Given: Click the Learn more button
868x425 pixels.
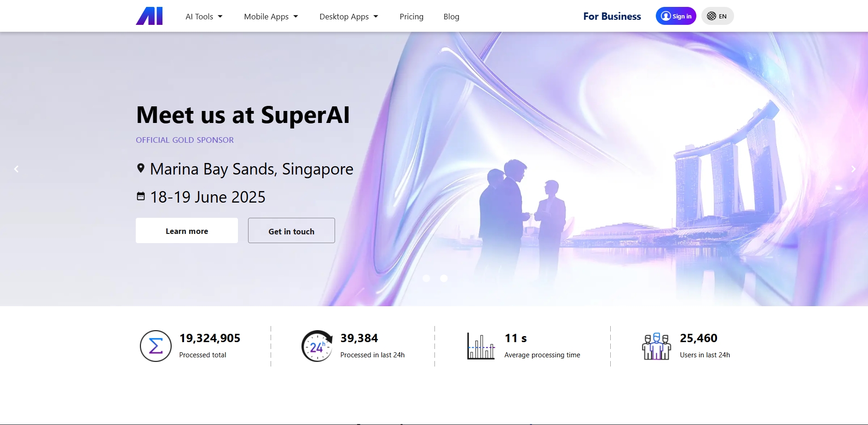Looking at the screenshot, I should (x=187, y=231).
